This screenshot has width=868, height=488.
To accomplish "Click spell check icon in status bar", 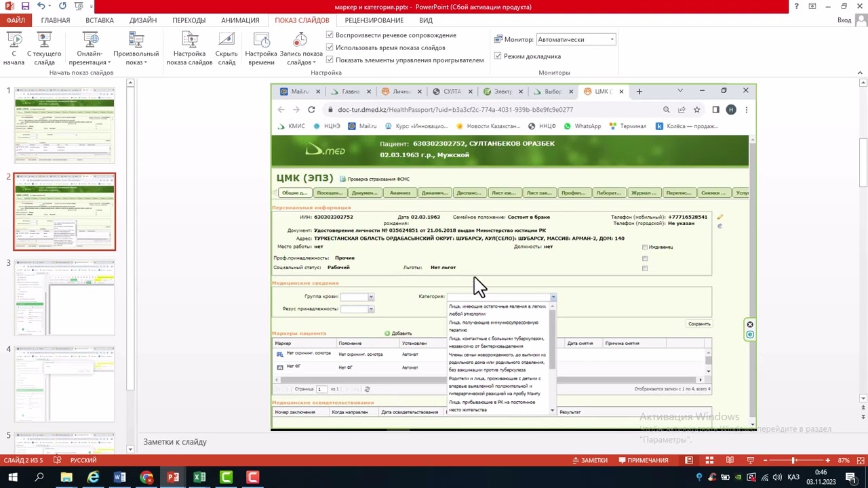I will (56, 460).
